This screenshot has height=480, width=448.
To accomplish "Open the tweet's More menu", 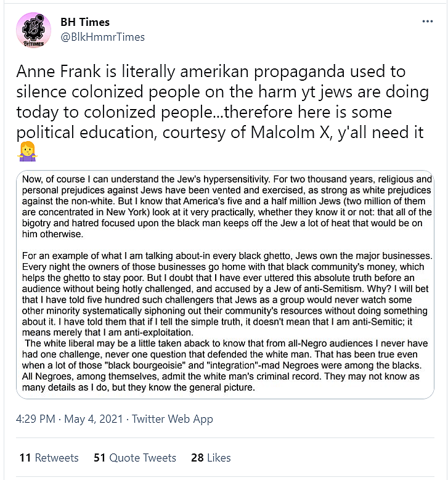I will click(x=428, y=22).
